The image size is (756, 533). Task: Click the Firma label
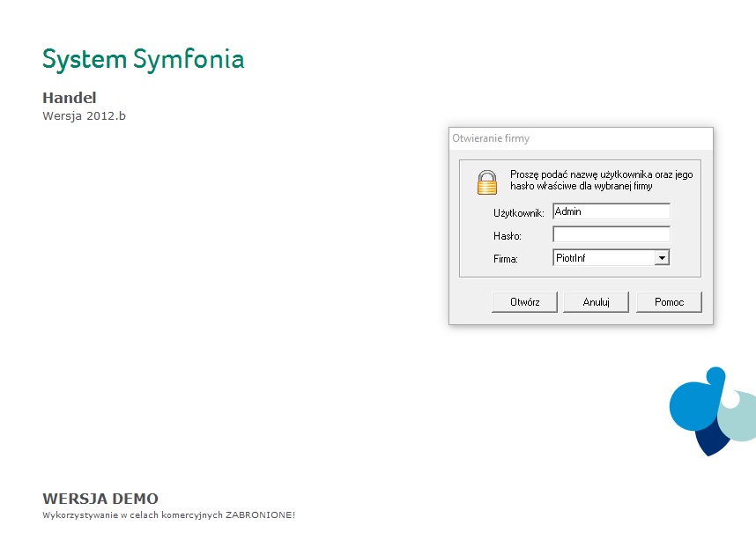pos(505,259)
